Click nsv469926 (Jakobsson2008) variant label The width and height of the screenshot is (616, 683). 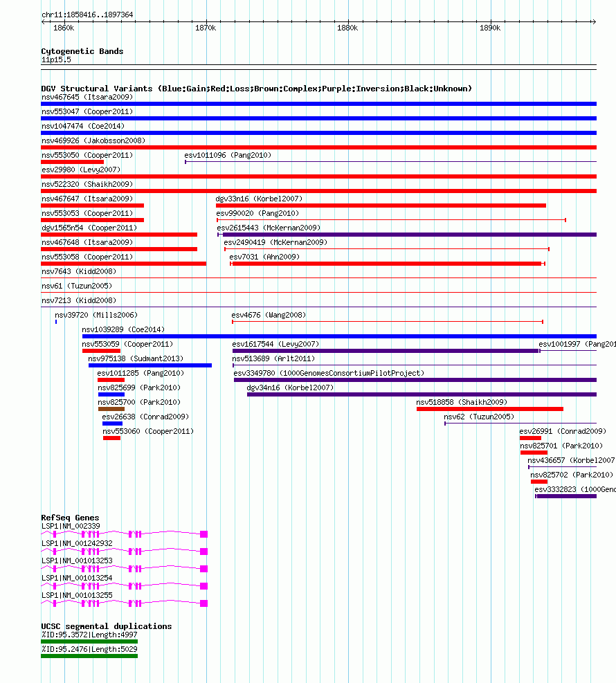click(93, 140)
